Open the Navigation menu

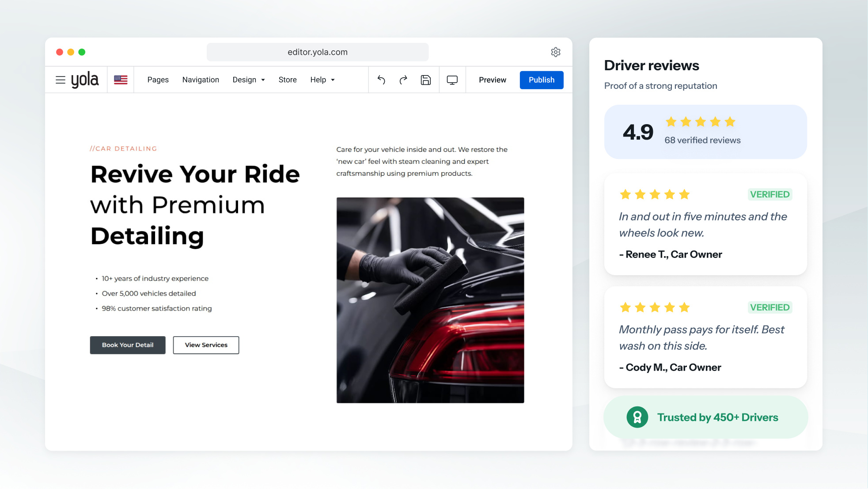point(201,80)
